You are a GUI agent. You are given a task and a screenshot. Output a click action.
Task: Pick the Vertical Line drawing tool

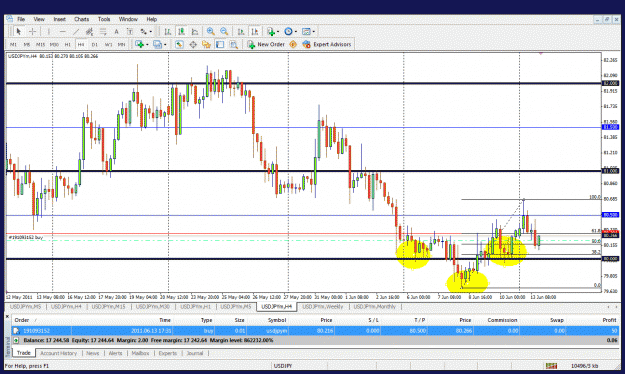tap(49, 31)
